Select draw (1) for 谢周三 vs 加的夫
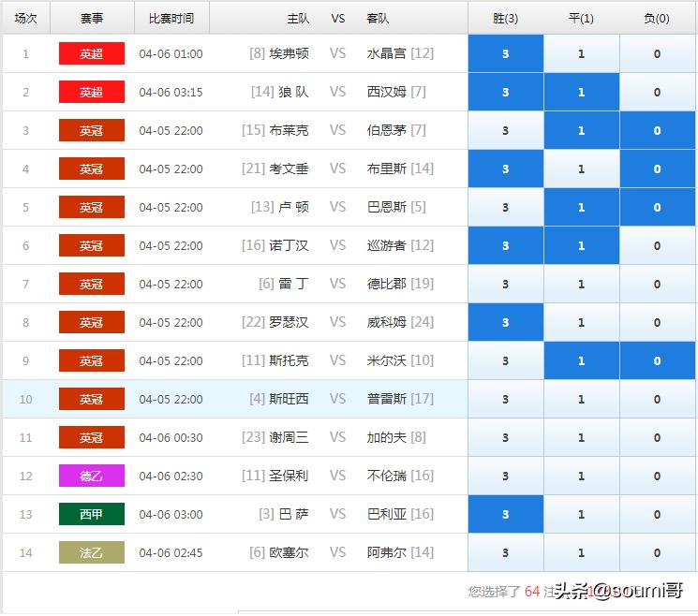 [x=582, y=437]
